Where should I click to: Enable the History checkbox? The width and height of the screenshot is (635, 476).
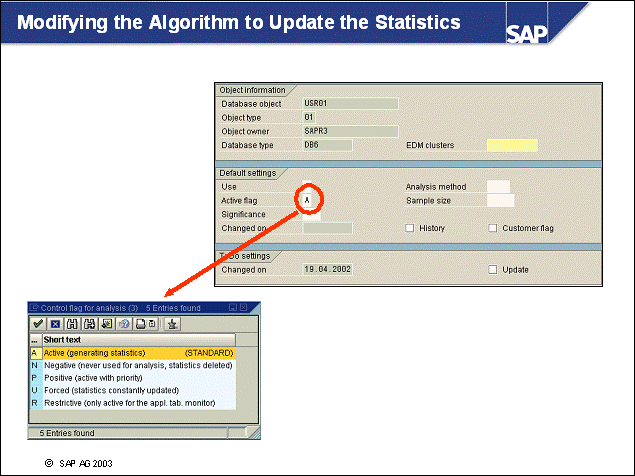pos(409,228)
